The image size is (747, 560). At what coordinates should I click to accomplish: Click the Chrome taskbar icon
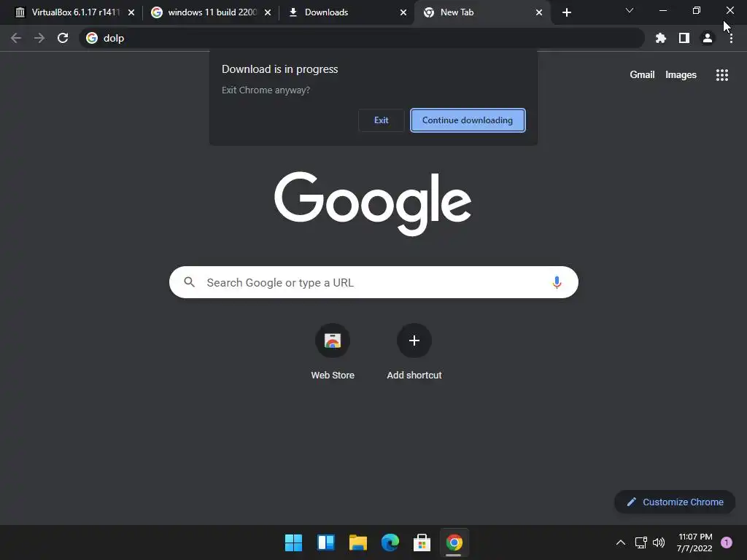coord(454,542)
